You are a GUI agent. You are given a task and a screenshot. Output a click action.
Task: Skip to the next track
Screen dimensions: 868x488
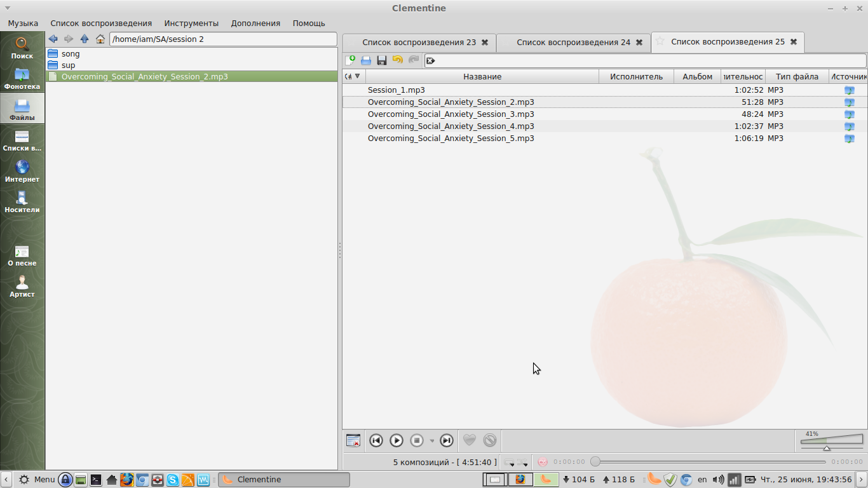click(447, 440)
